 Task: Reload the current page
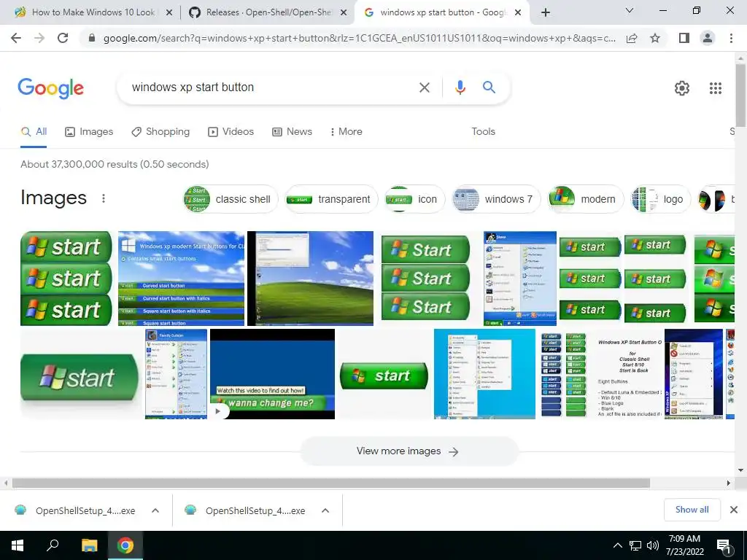[x=63, y=38]
